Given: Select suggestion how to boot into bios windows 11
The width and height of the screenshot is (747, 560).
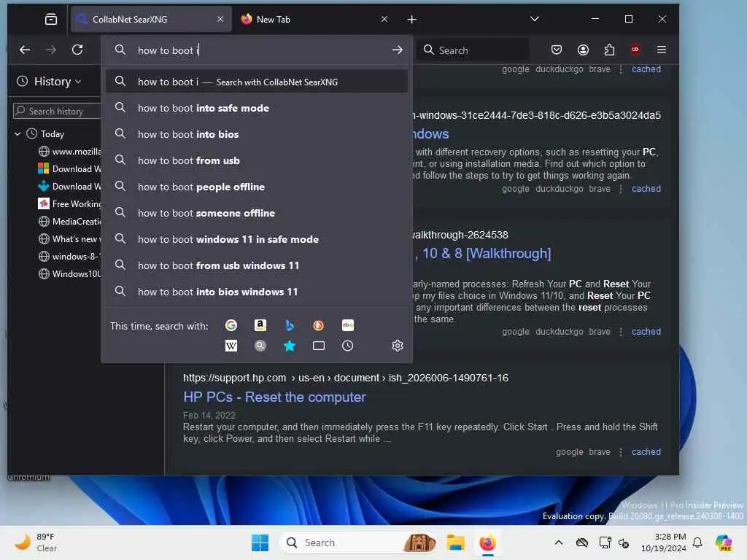Looking at the screenshot, I should point(257,292).
